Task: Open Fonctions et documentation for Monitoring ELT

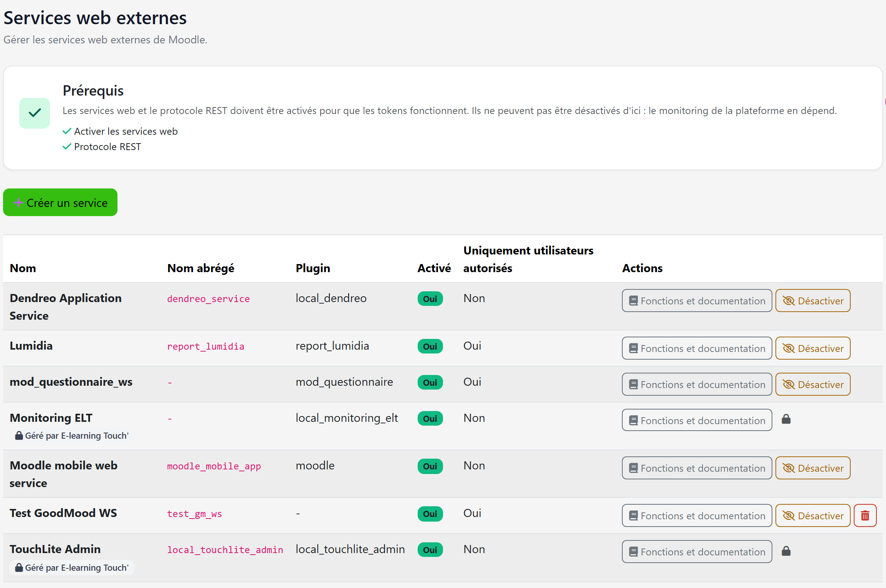Action: click(697, 420)
